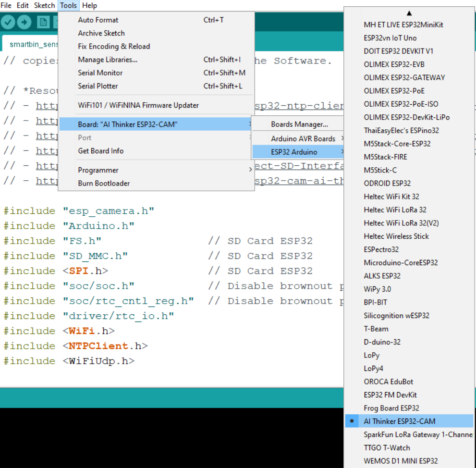476x468 pixels.
Task: Select the OLIMEX ESP32-PoE-ISO board
Action: (x=409, y=104)
